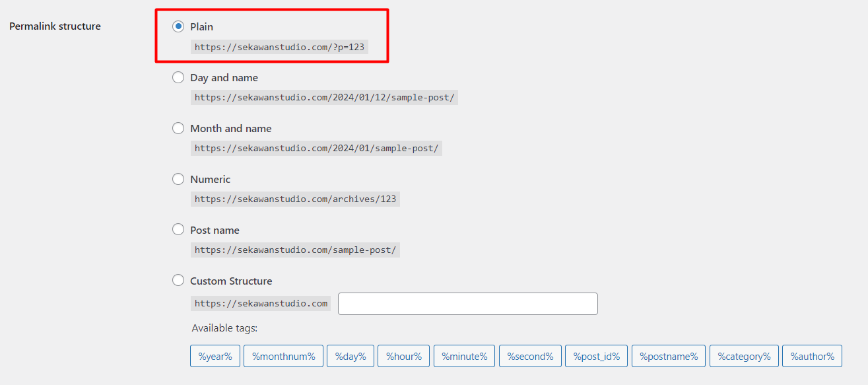Click the Permalink structure heading
This screenshot has width=868, height=385.
55,26
